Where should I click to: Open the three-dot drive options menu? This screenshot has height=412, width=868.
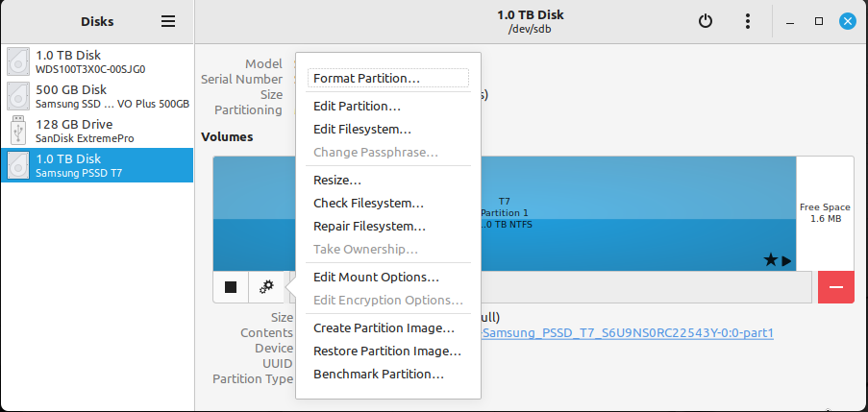(747, 21)
